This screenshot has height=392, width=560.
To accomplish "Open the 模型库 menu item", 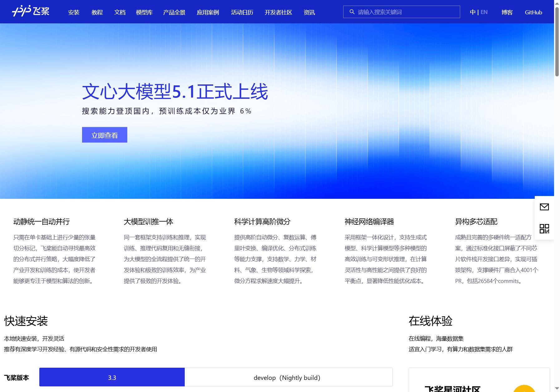I will 144,12.
